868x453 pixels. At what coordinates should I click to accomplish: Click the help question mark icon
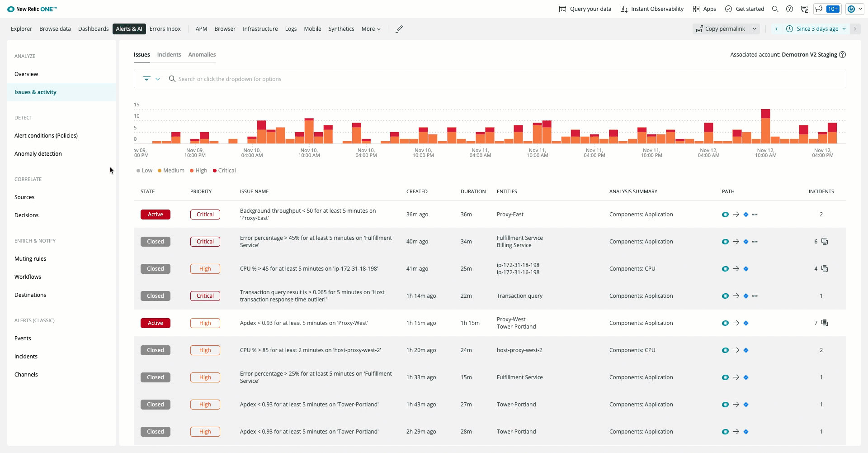(x=789, y=9)
